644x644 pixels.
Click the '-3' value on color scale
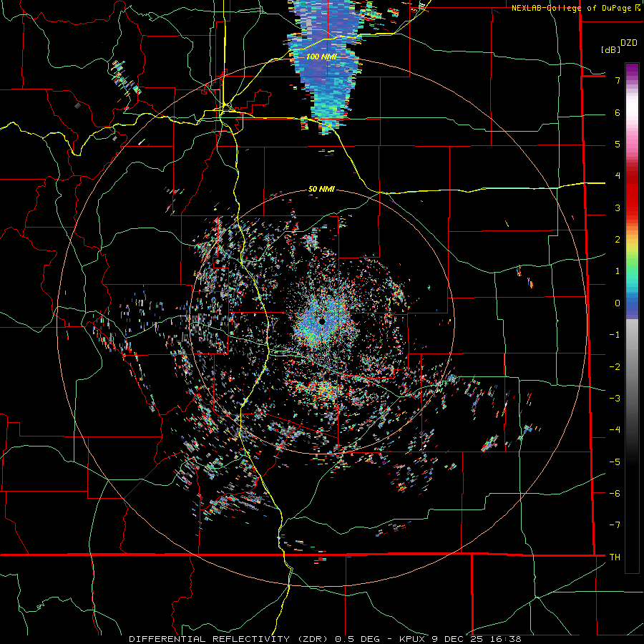click(615, 399)
